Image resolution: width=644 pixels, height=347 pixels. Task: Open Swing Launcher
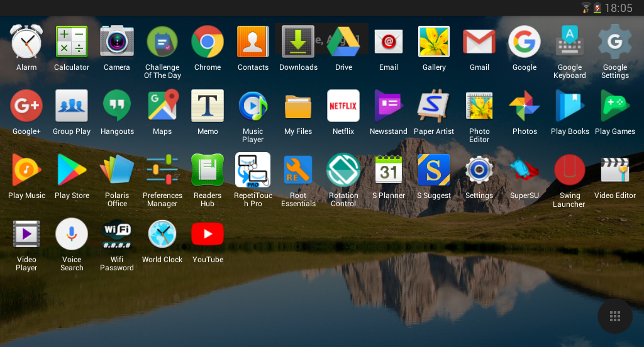[x=570, y=170]
